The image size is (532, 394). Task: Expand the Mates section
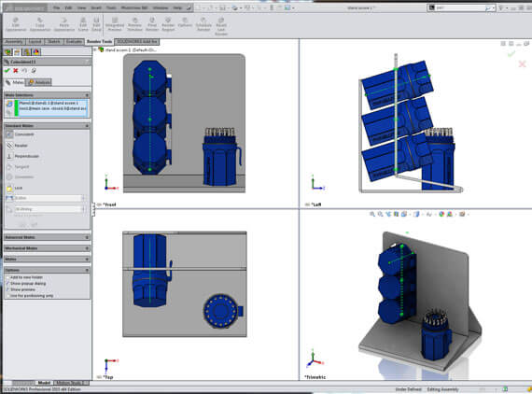click(87, 259)
